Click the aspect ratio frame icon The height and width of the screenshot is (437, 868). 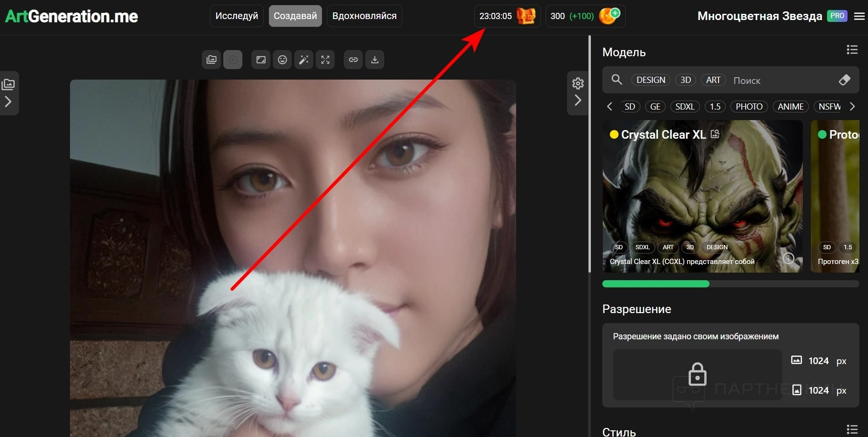pos(261,60)
